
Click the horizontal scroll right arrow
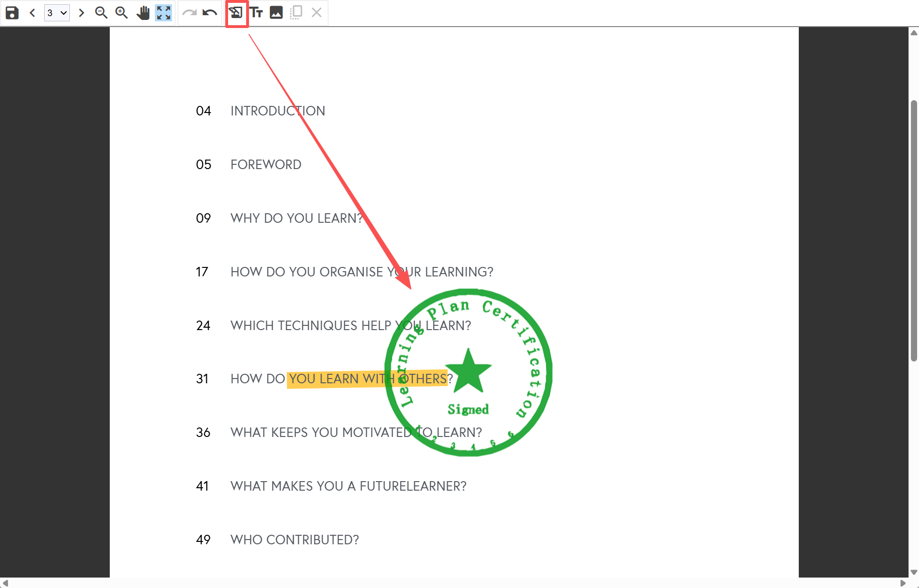point(903,583)
